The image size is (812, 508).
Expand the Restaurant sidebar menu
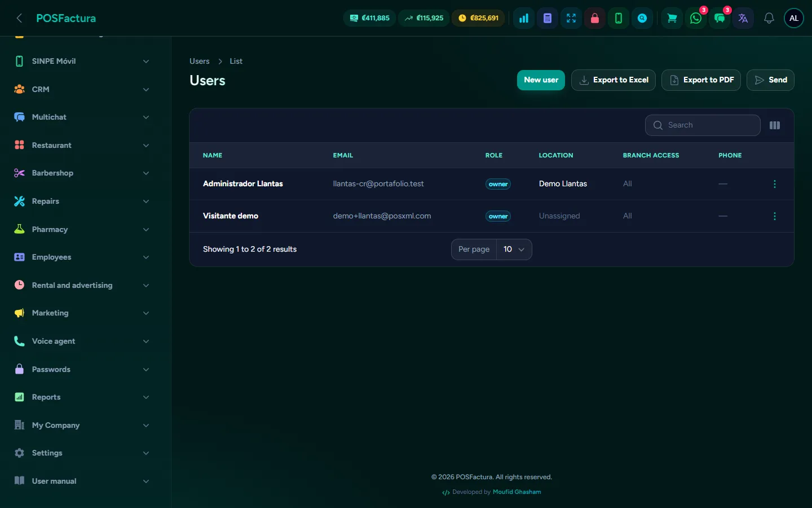point(82,145)
